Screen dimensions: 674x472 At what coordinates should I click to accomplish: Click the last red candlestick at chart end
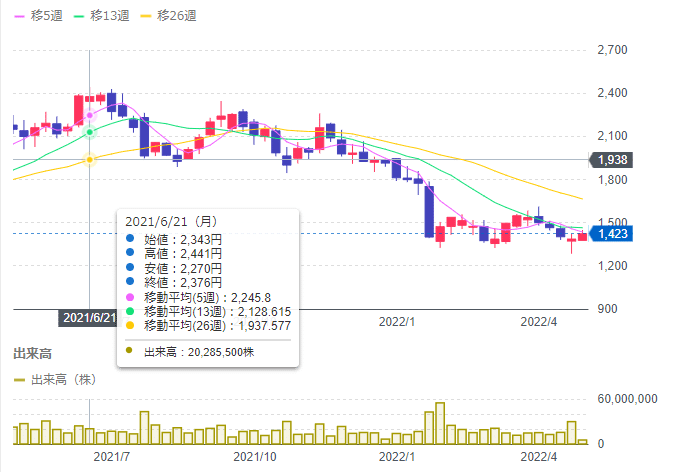click(x=582, y=237)
